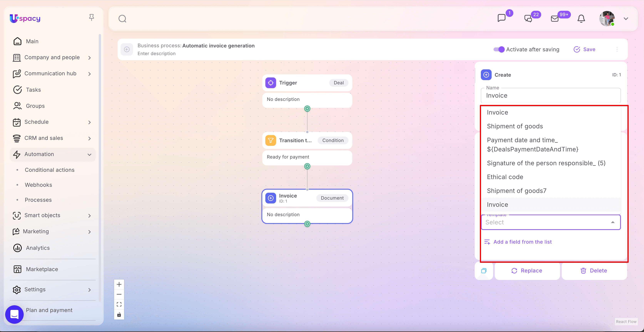Pin the sidebar with the pin icon
The height and width of the screenshot is (332, 644).
point(92,17)
